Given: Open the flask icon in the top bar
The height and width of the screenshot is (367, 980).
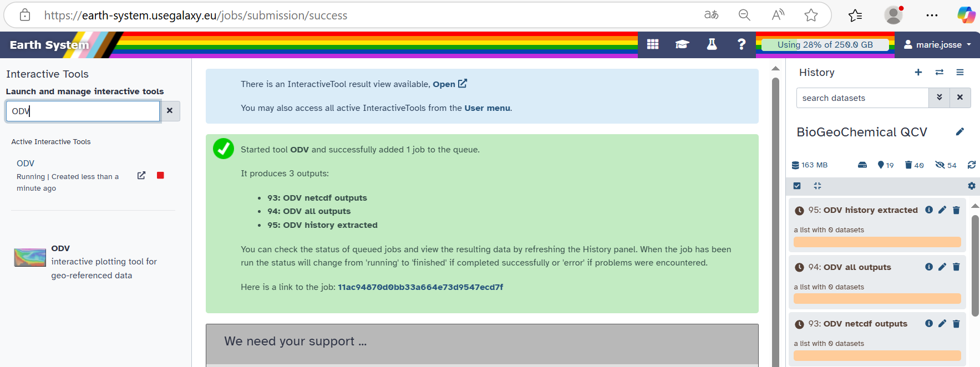Looking at the screenshot, I should tap(712, 44).
